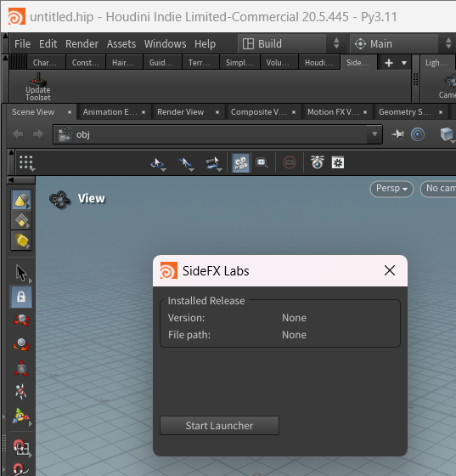Click the second arrow selection tool
Image resolution: width=456 pixels, height=476 pixels.
186,163
